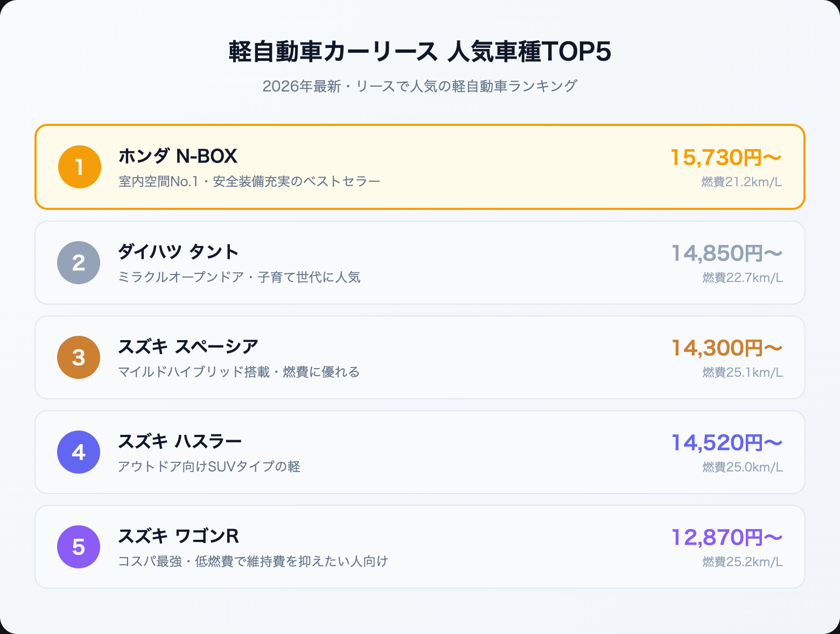This screenshot has width=840, height=634.
Task: Click the 14,850円〜 price
Action: click(727, 253)
